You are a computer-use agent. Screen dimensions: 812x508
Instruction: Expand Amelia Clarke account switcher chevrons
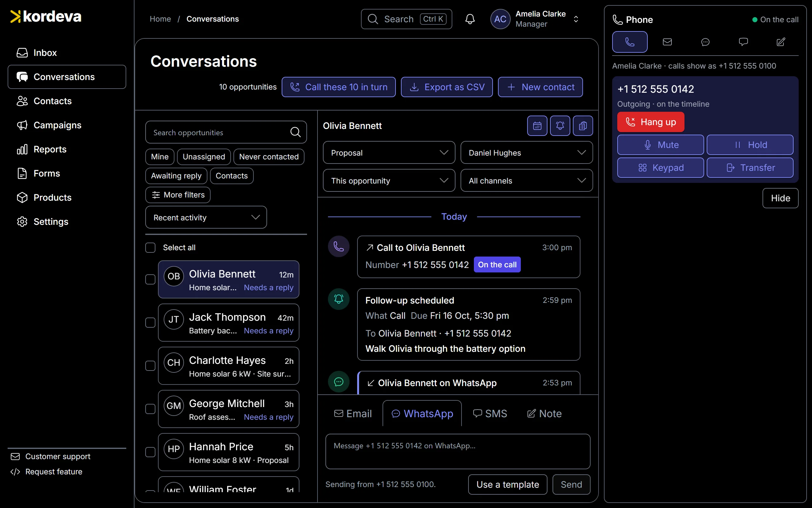pyautogui.click(x=576, y=19)
